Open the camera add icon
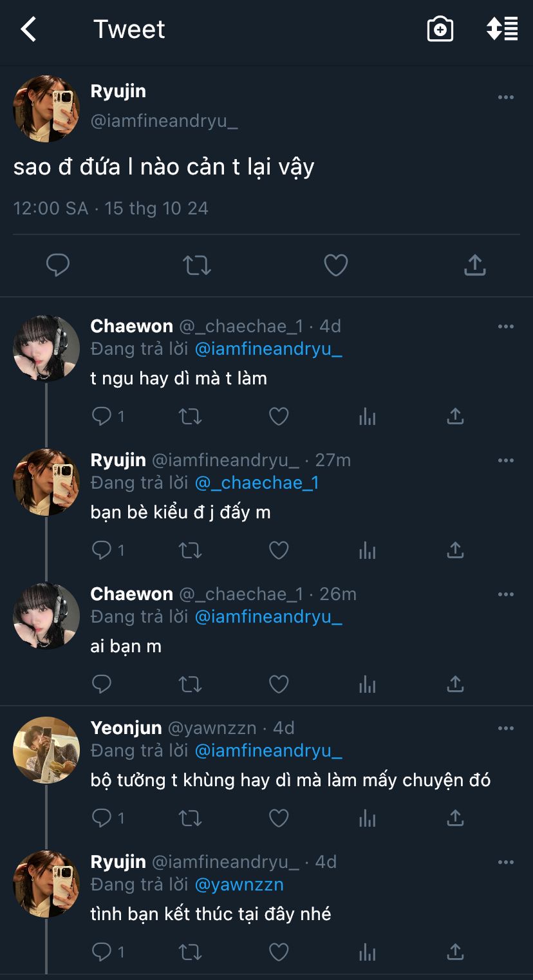Image resolution: width=533 pixels, height=980 pixels. coord(440,30)
